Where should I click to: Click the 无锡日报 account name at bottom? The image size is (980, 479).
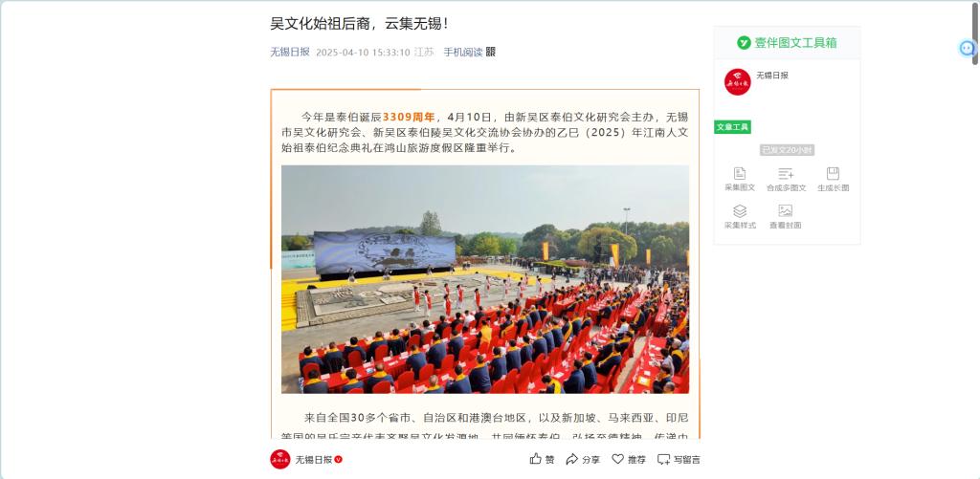point(314,460)
